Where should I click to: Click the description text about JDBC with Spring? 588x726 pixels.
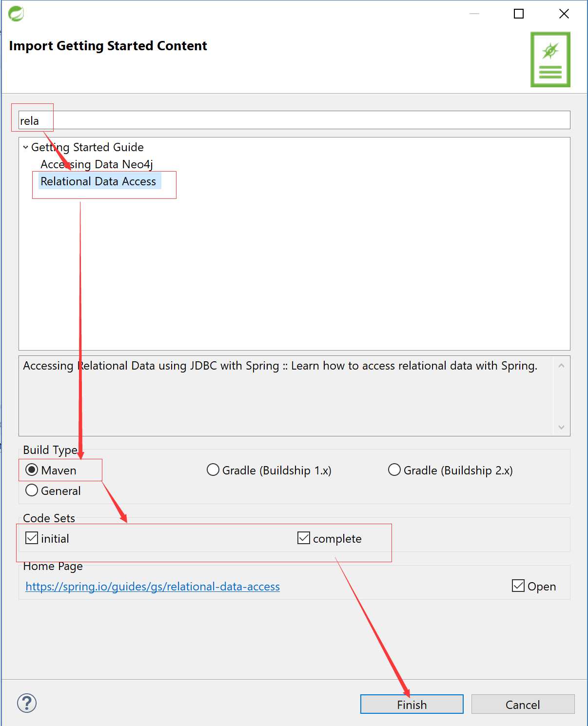[280, 366]
